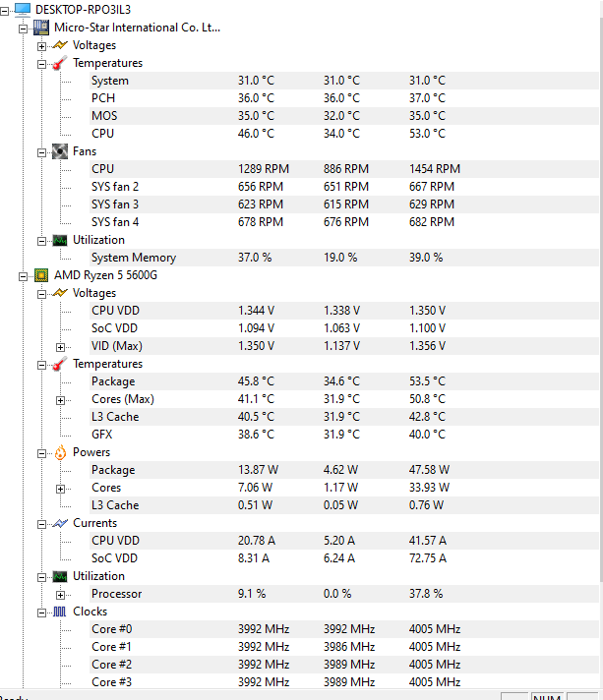Click the Powers flame icon
The image size is (603, 700).
60,452
